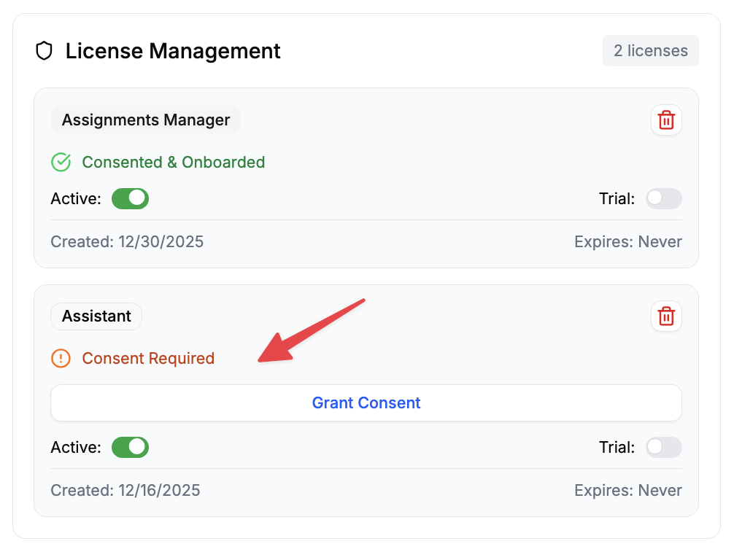Click the Created: 12/30/2025 date text
Screen dimensions: 734x560
point(127,241)
